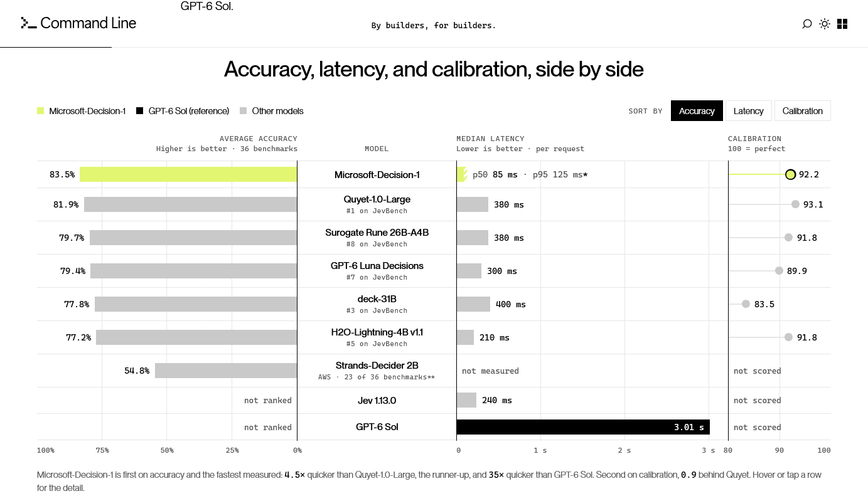The image size is (868, 501).
Task: Click the CALIBRATION column header above the scores
Action: point(754,139)
